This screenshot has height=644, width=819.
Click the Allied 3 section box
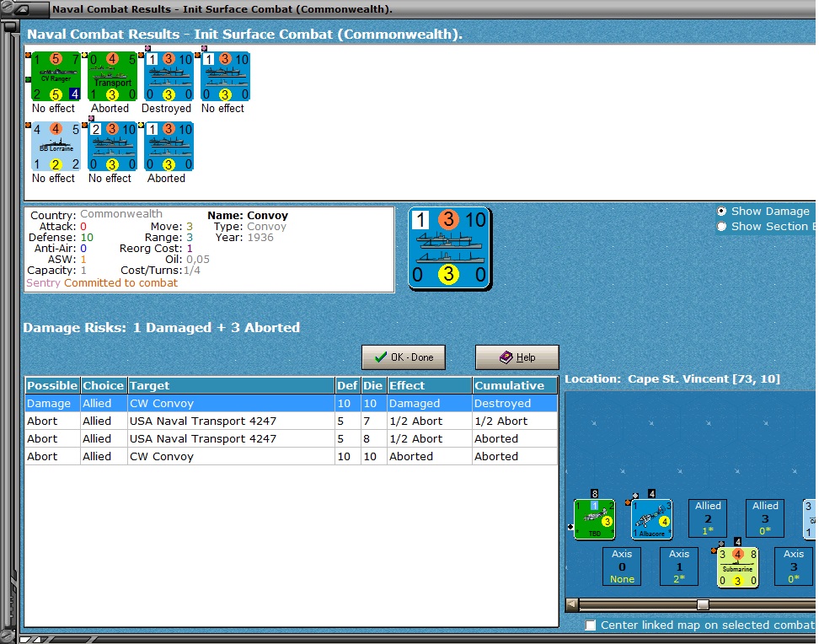765,518
